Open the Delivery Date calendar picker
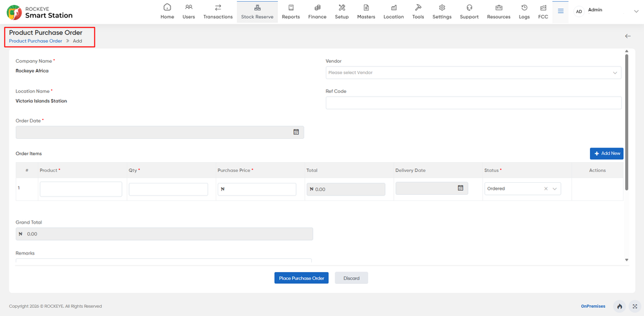 pos(460,188)
